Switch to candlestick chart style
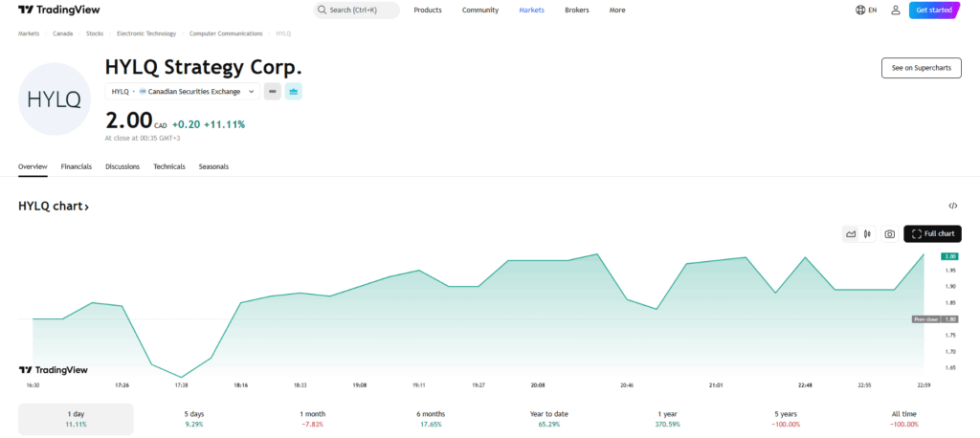 coord(867,234)
